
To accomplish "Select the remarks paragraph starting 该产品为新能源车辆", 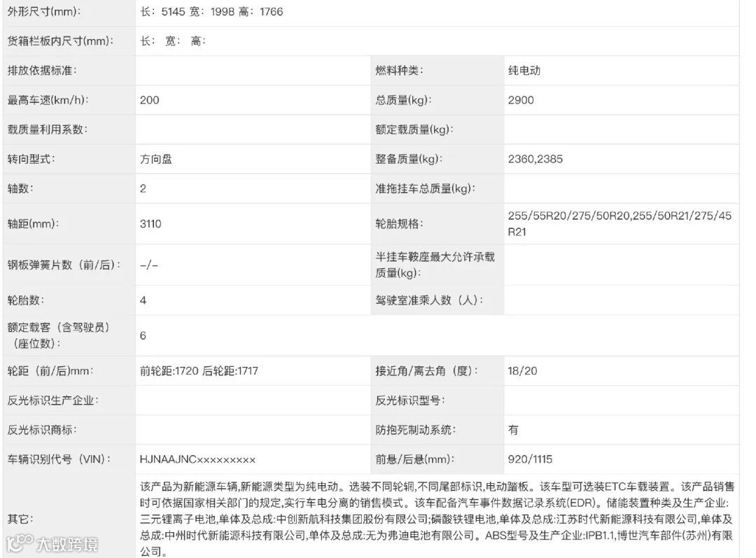I will (x=437, y=519).
